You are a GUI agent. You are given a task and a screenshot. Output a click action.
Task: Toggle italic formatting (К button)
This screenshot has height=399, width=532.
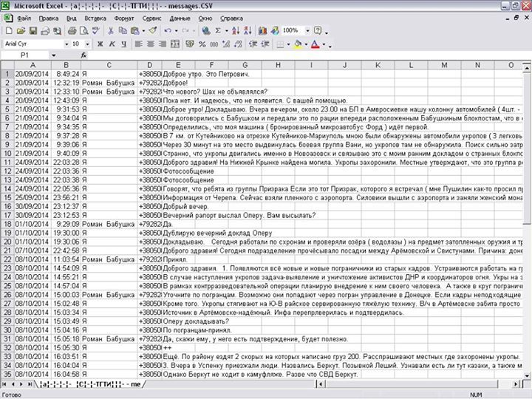111,44
